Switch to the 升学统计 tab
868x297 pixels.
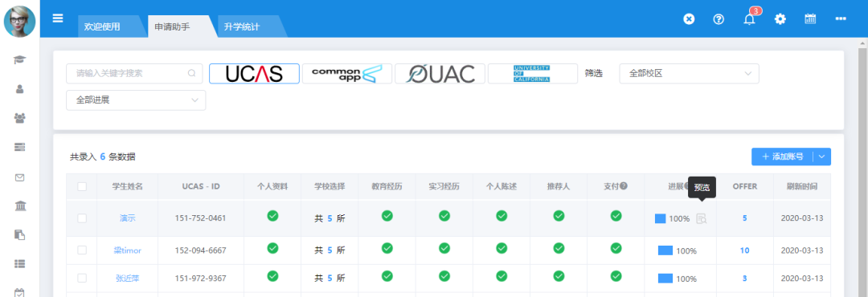[x=241, y=26]
